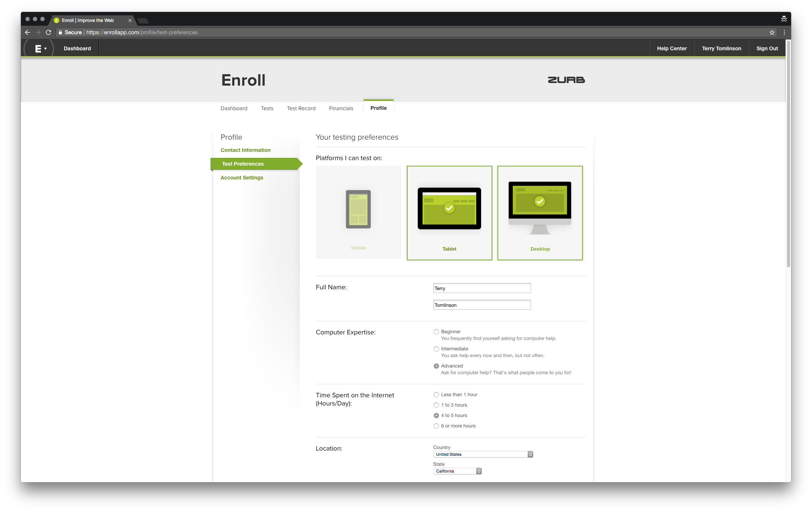Click the Full Name first input field
812x512 pixels.
click(481, 289)
